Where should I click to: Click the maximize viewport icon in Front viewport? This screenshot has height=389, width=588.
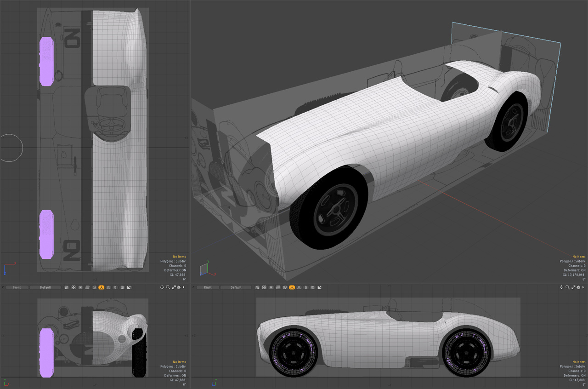[x=174, y=287]
